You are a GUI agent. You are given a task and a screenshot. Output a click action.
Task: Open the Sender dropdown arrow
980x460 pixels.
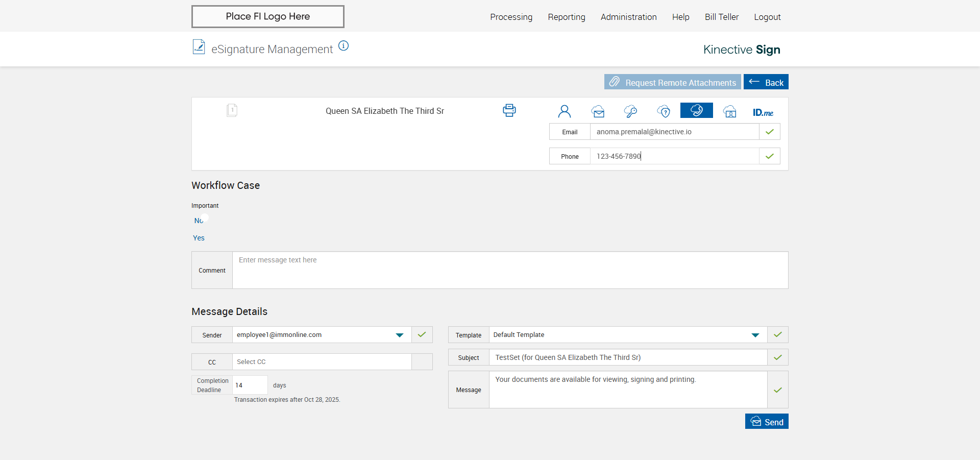point(399,335)
